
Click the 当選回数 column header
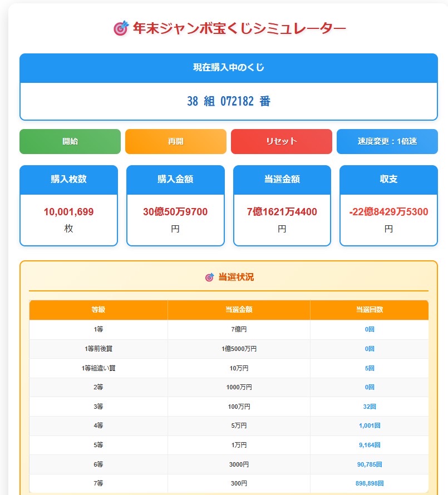click(369, 310)
